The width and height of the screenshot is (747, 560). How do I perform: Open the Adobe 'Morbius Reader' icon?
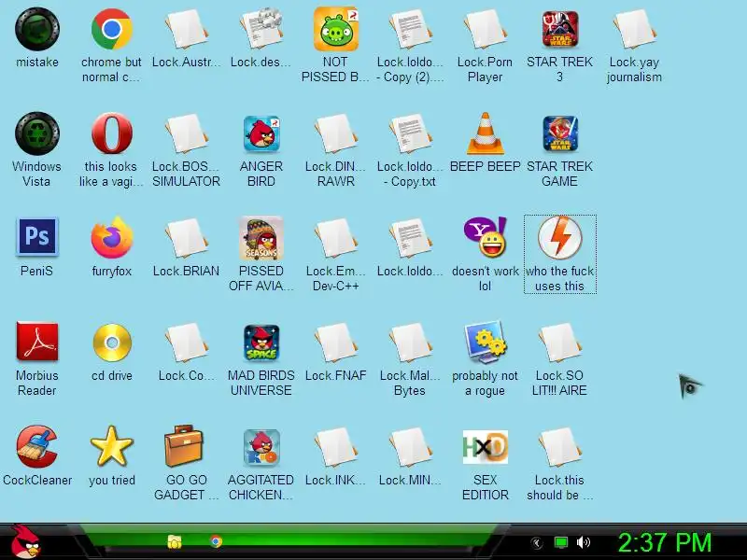(37, 342)
